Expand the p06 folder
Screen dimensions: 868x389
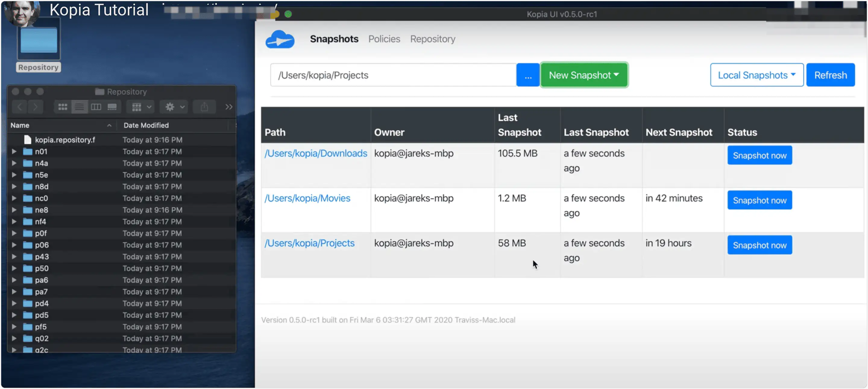pyautogui.click(x=14, y=245)
